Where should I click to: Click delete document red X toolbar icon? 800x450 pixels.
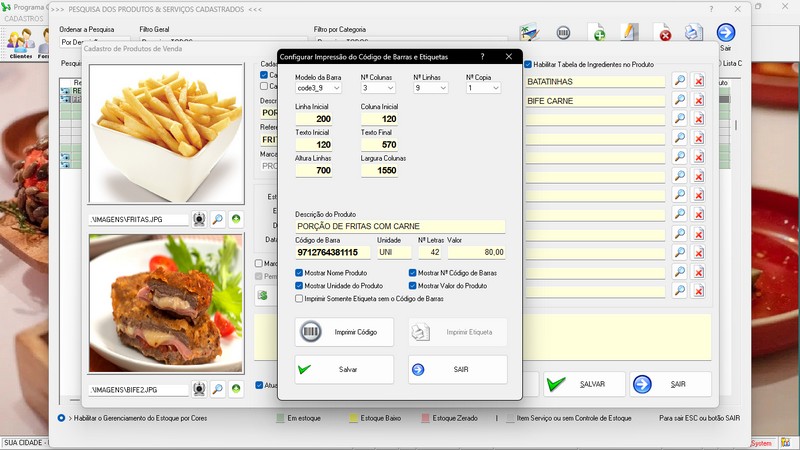[x=662, y=33]
